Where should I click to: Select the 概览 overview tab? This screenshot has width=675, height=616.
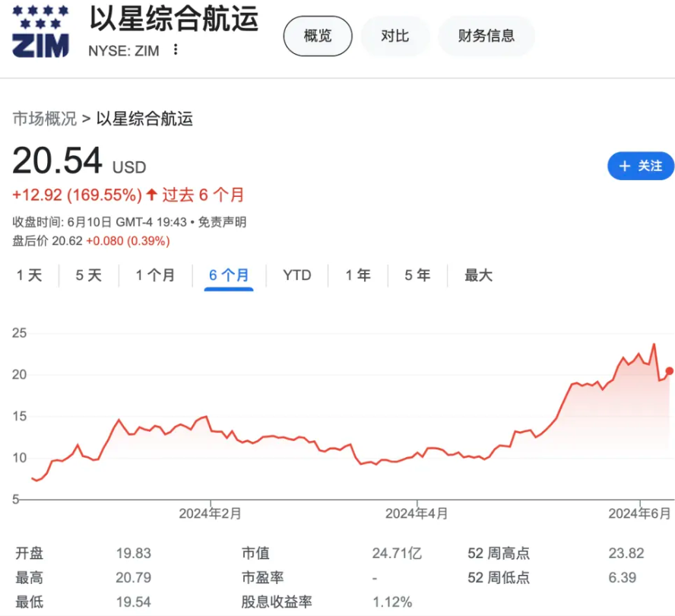(318, 36)
